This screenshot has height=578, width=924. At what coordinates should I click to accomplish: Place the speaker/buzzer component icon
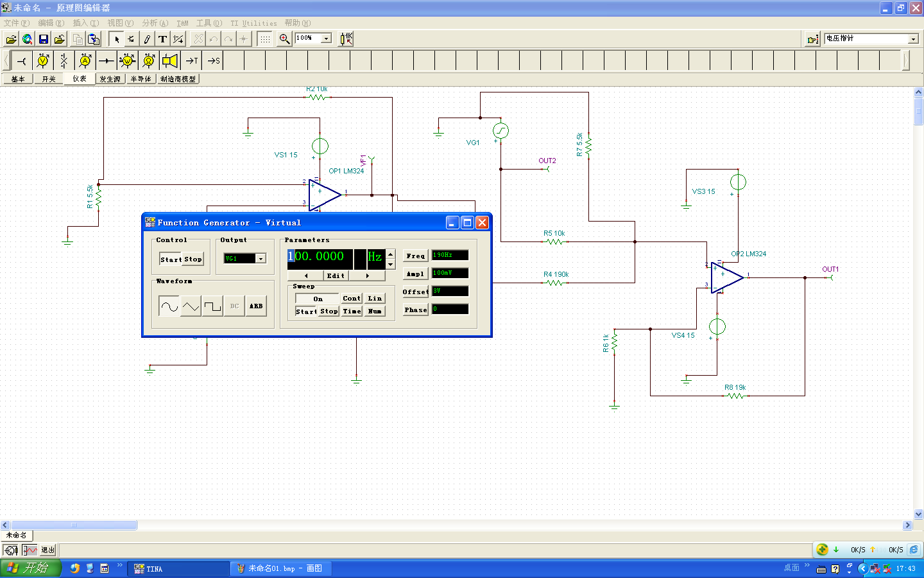click(x=169, y=61)
